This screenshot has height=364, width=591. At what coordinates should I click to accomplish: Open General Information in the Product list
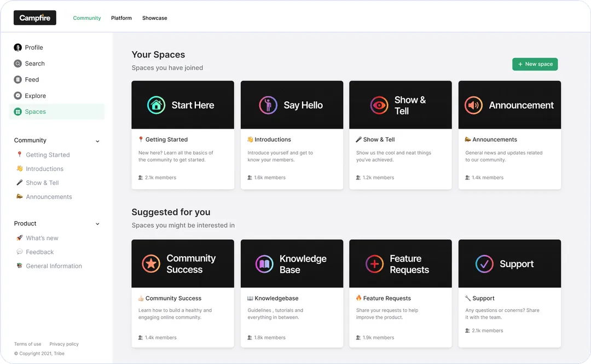tap(54, 266)
